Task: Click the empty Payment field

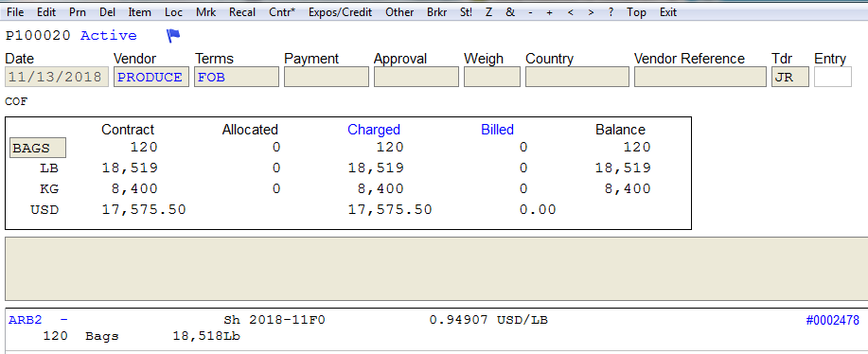Action: [x=326, y=77]
